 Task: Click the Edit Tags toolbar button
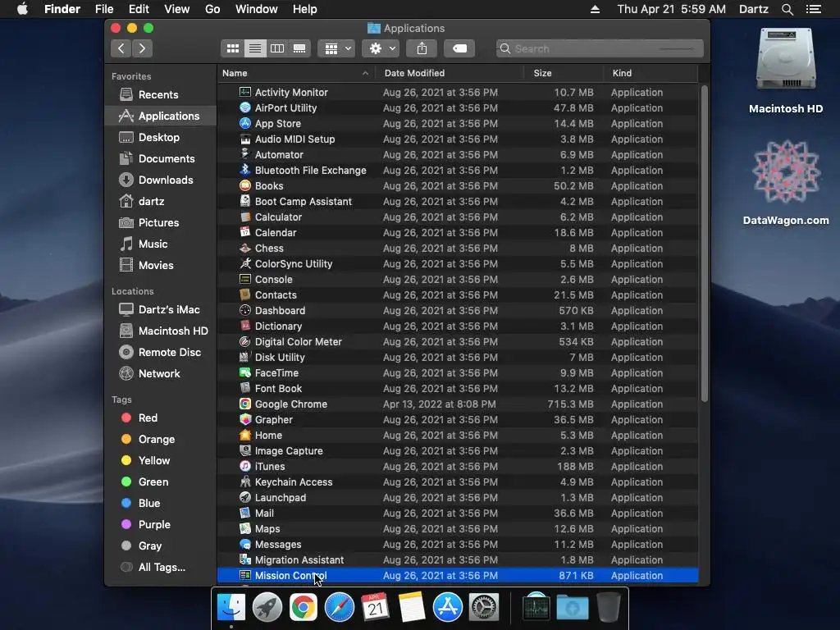(x=459, y=48)
